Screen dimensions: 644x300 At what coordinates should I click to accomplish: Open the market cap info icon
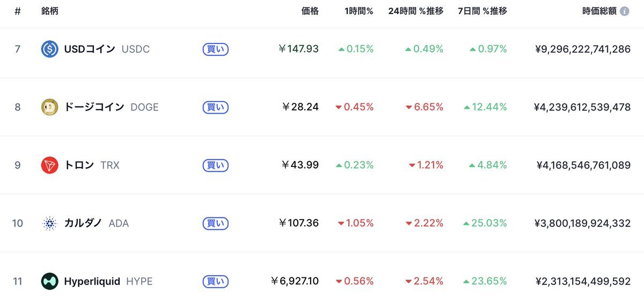625,11
